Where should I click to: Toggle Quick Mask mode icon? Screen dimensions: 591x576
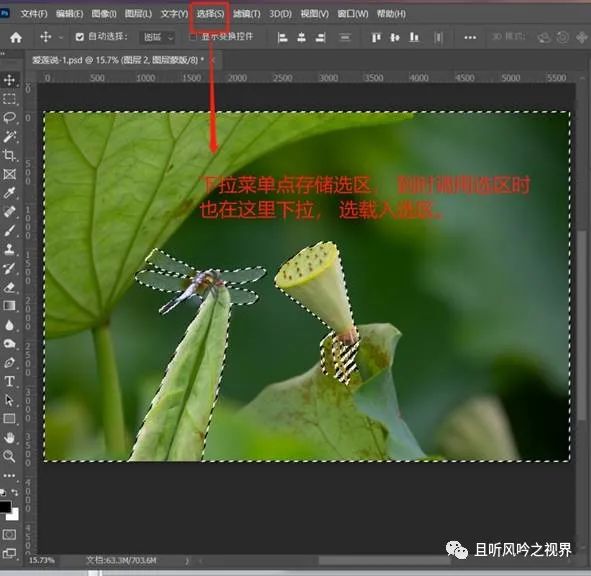[x=9, y=534]
